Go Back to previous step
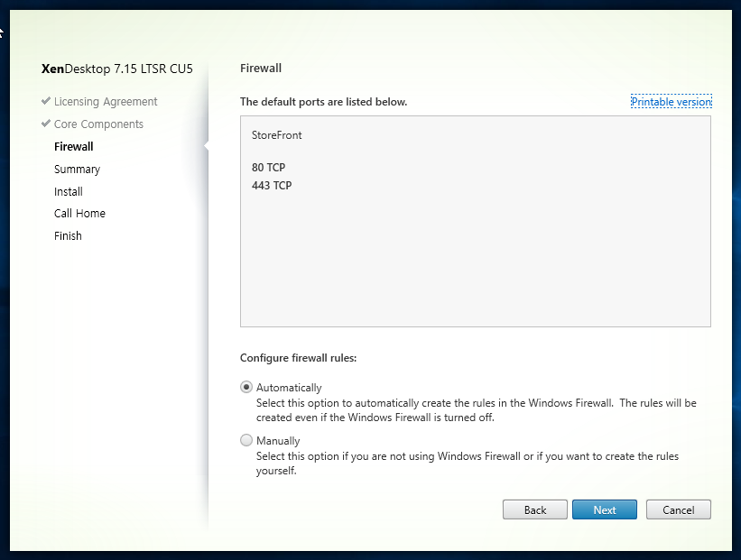 click(535, 510)
